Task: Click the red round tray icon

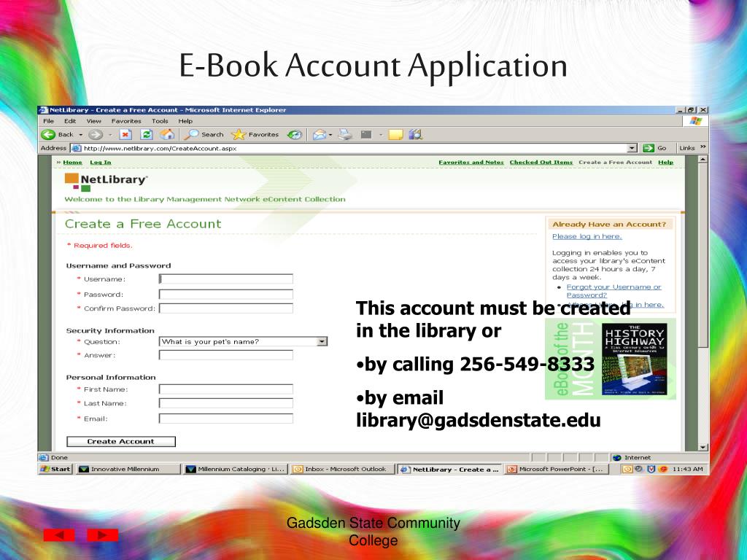Action: [x=662, y=469]
